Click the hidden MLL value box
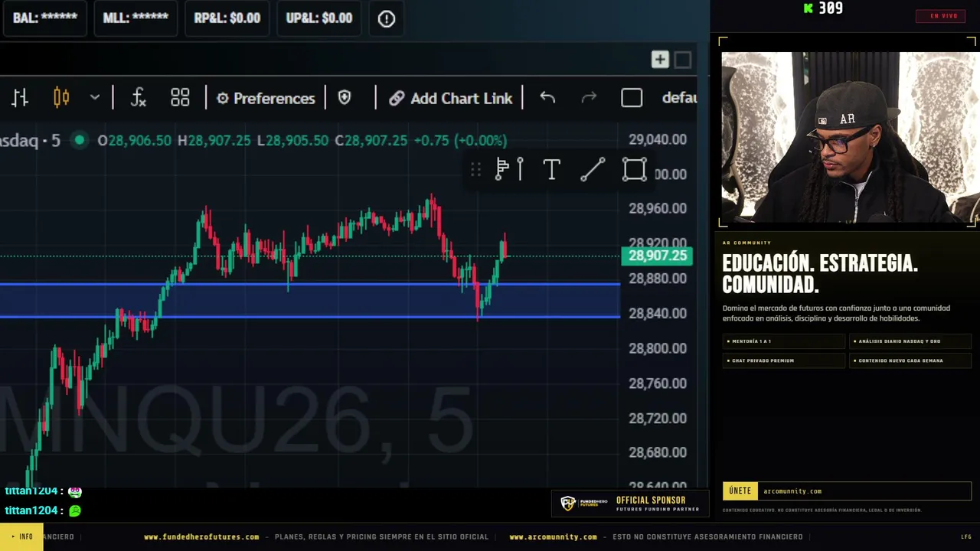The width and height of the screenshot is (980, 551). point(136,18)
